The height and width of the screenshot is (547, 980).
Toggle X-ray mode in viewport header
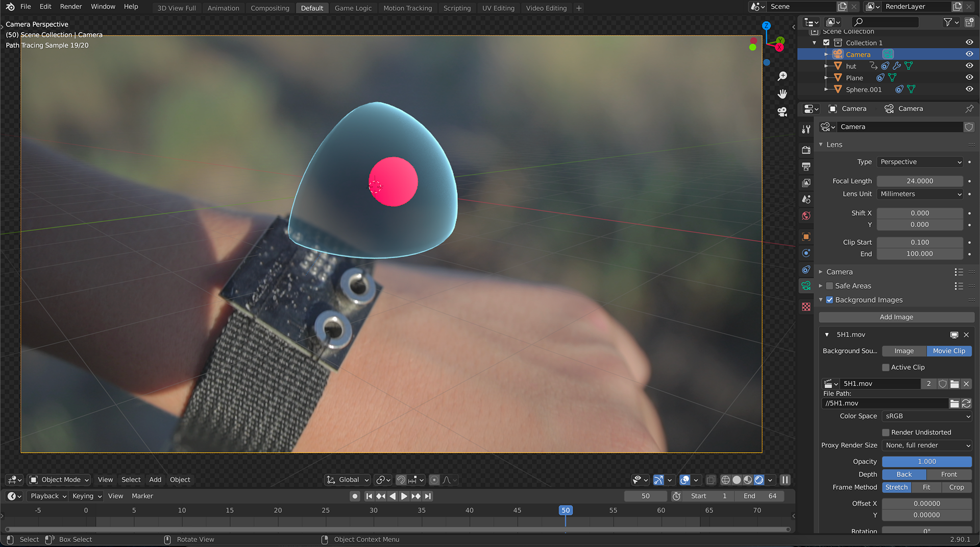[710, 480]
